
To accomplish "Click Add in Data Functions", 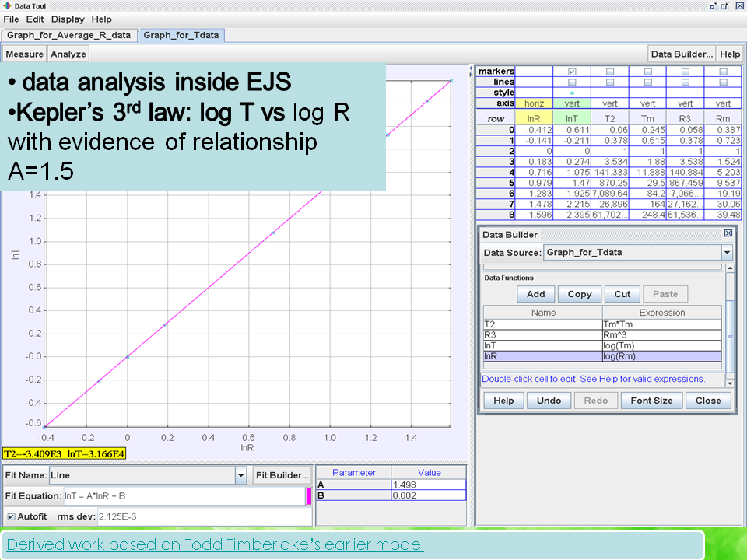I will click(x=536, y=294).
